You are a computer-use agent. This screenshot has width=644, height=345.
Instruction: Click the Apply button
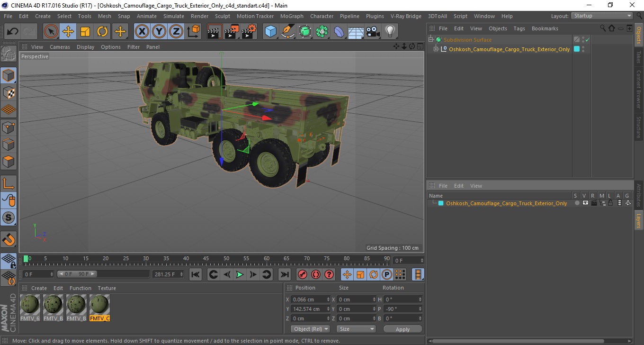point(402,329)
